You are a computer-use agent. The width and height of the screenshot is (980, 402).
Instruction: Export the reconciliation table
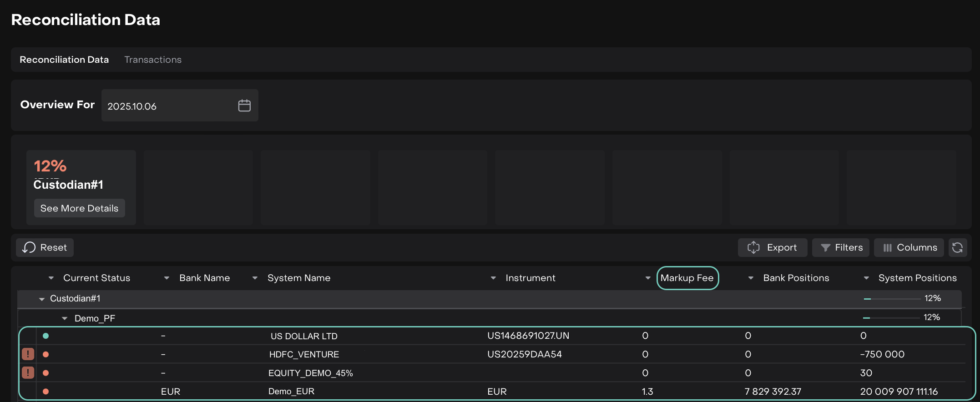[x=773, y=248]
